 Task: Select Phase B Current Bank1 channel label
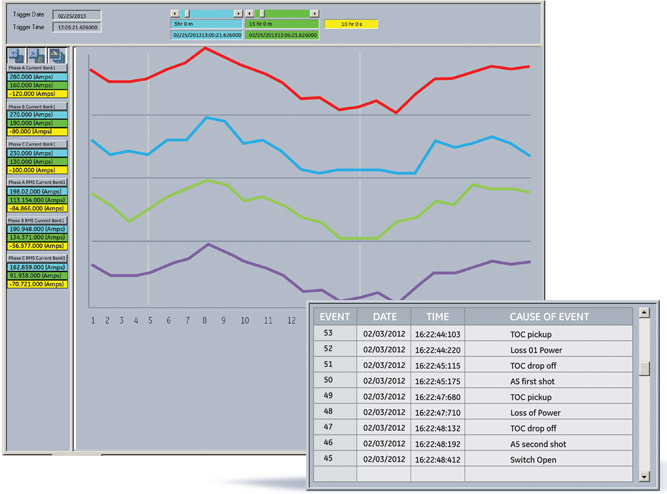coord(38,106)
